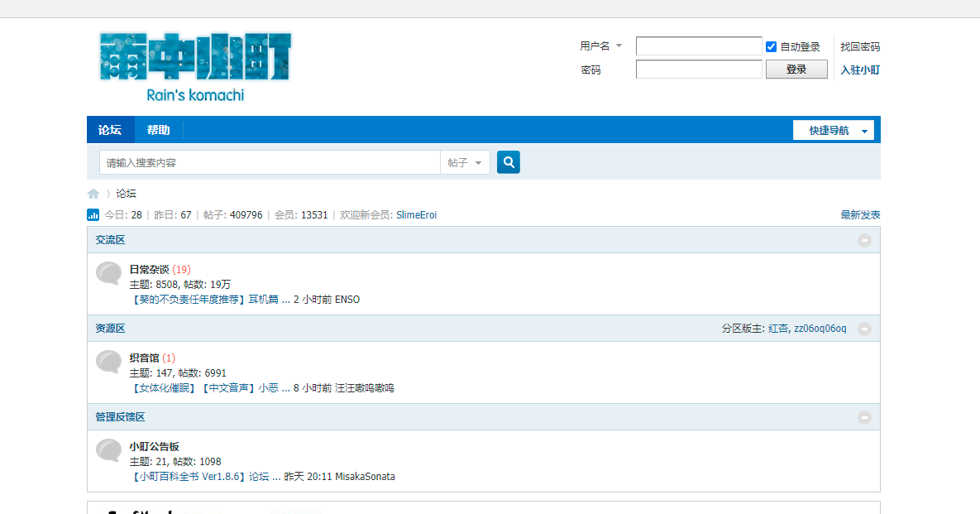The width and height of the screenshot is (980, 514).
Task: Click the 入驻小町 register link
Action: 860,70
